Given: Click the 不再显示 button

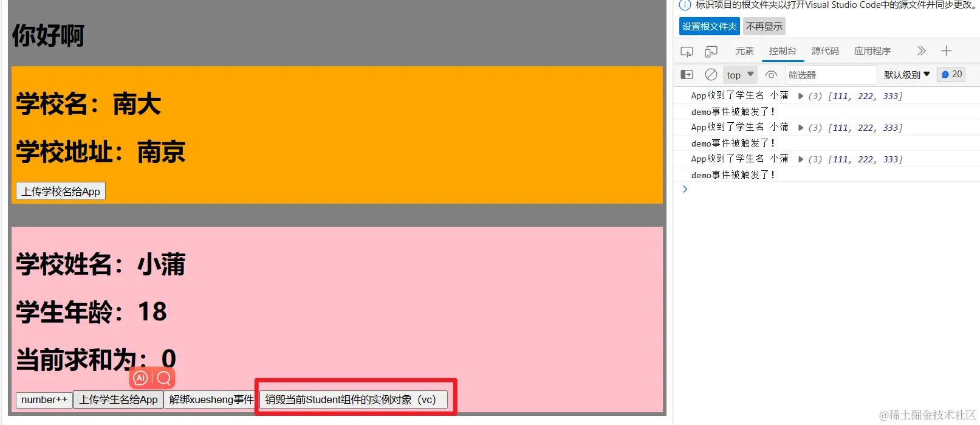Looking at the screenshot, I should coord(764,27).
